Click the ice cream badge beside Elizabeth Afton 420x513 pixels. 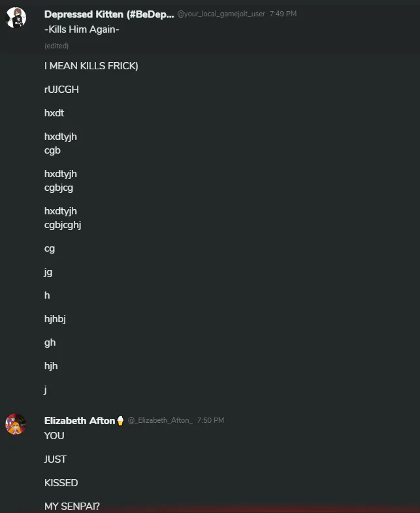pyautogui.click(x=120, y=420)
